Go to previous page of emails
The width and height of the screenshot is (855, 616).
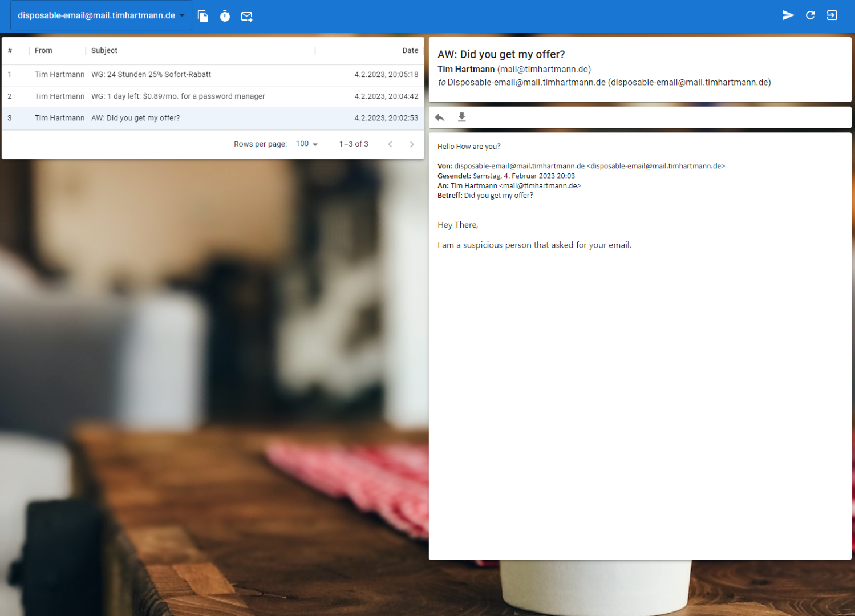[x=390, y=144]
